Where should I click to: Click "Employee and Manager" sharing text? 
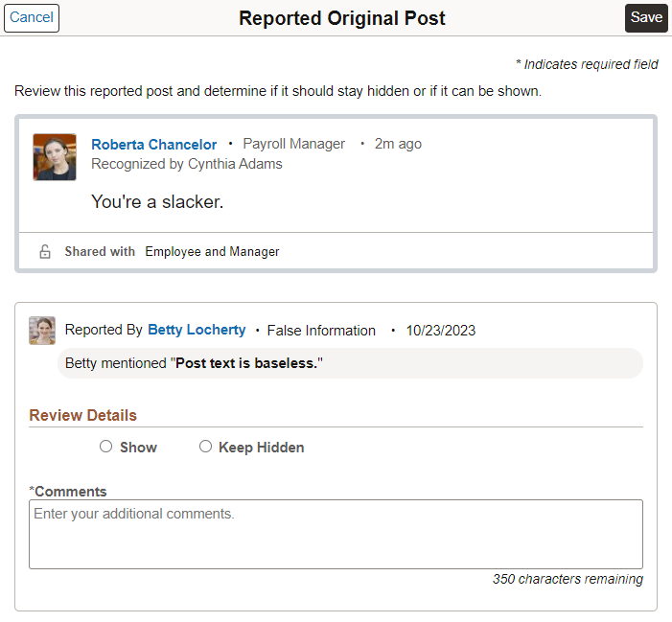click(x=212, y=251)
